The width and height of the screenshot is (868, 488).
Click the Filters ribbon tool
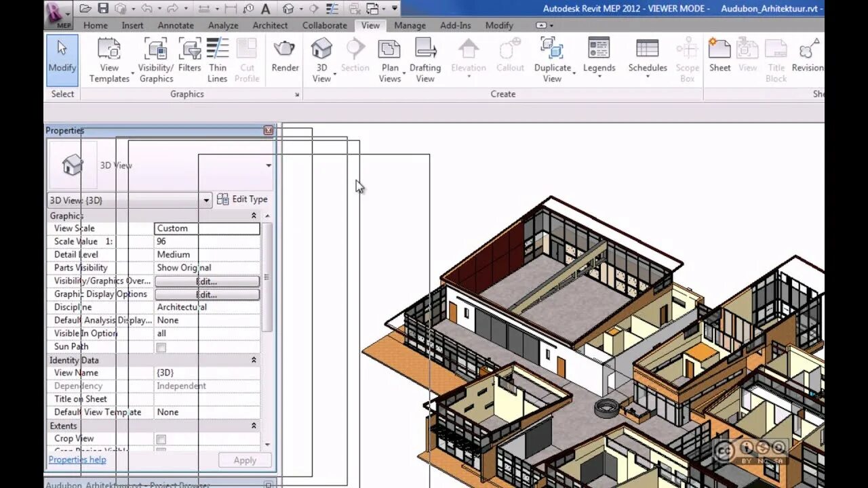pyautogui.click(x=190, y=56)
